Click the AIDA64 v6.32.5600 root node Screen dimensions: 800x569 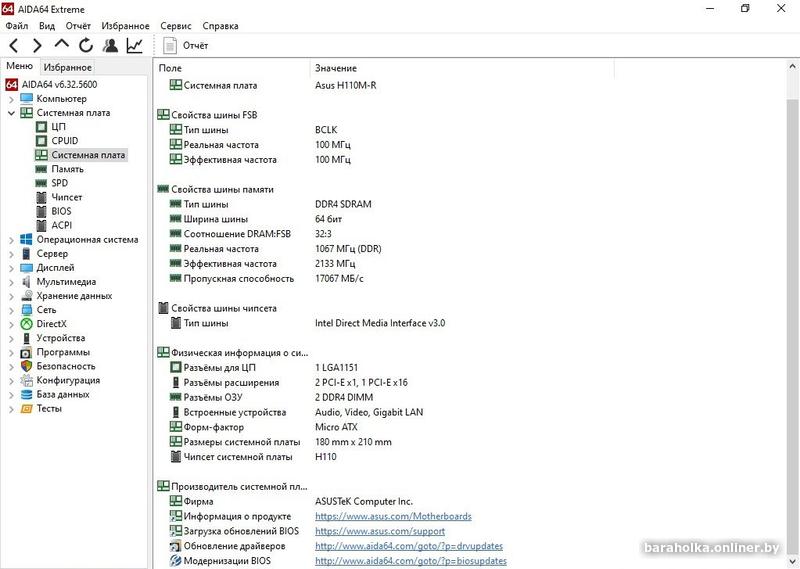point(59,85)
